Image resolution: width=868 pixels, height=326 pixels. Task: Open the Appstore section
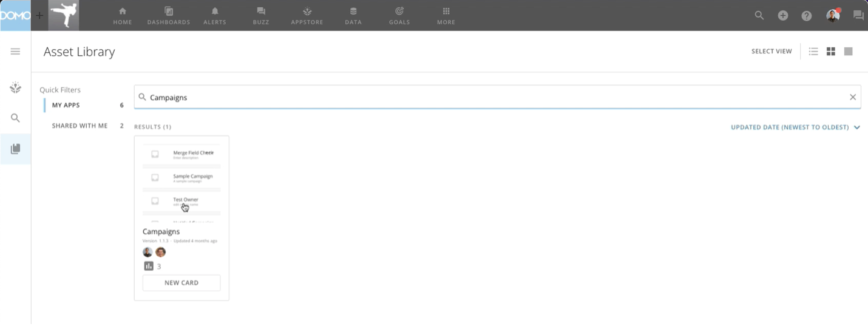coord(307,16)
